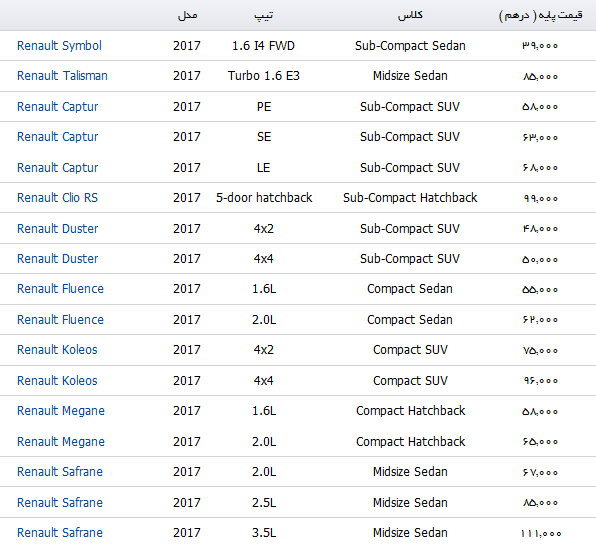
Task: Click 'Compact Sedan' in the Fluence 1.6L row
Action: 410,289
